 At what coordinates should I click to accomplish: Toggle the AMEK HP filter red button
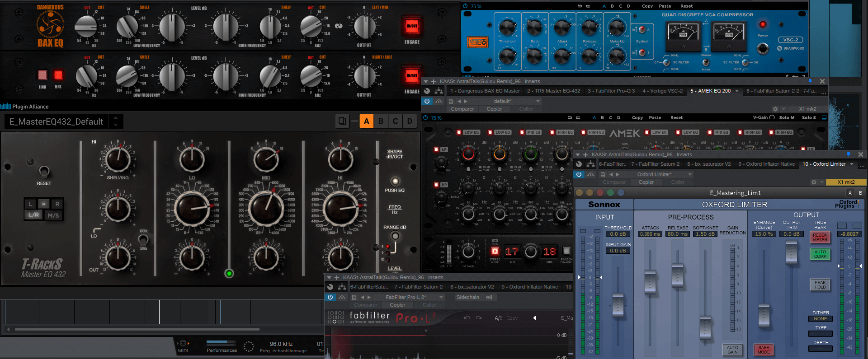pyautogui.click(x=436, y=185)
